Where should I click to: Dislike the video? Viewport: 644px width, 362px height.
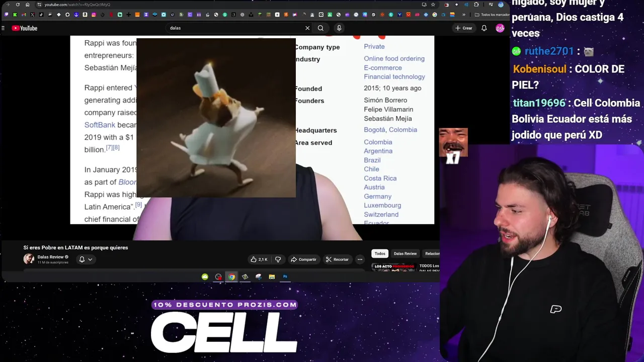tap(278, 259)
